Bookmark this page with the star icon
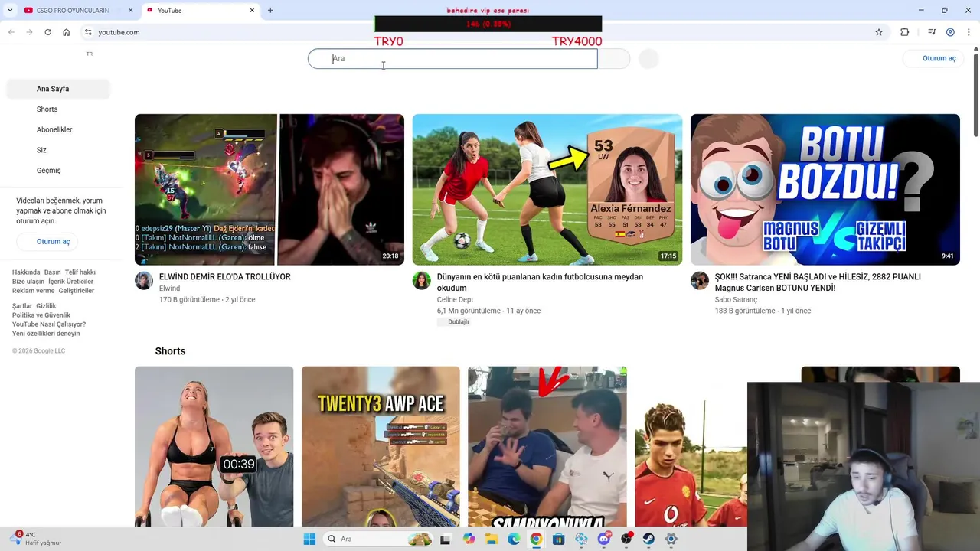The width and height of the screenshot is (980, 551). tap(879, 32)
